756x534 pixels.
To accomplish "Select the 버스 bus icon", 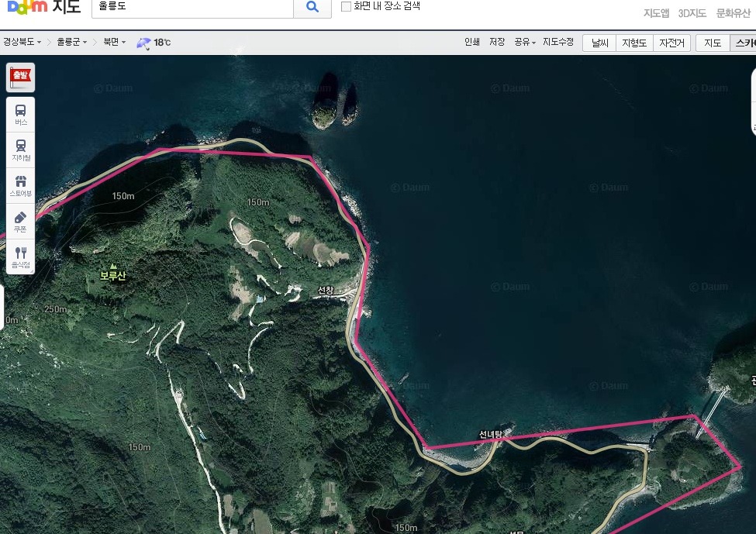I will (20, 114).
